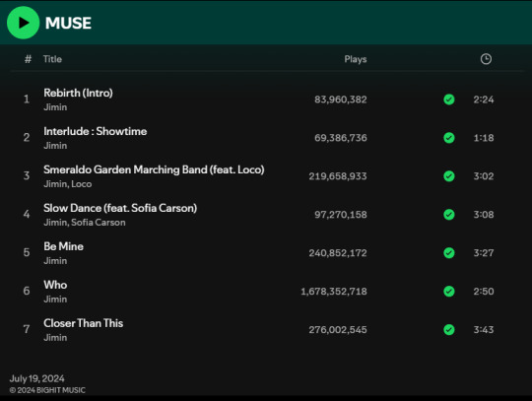Select play count 219,658,933
This screenshot has width=532, height=401.
338,176
